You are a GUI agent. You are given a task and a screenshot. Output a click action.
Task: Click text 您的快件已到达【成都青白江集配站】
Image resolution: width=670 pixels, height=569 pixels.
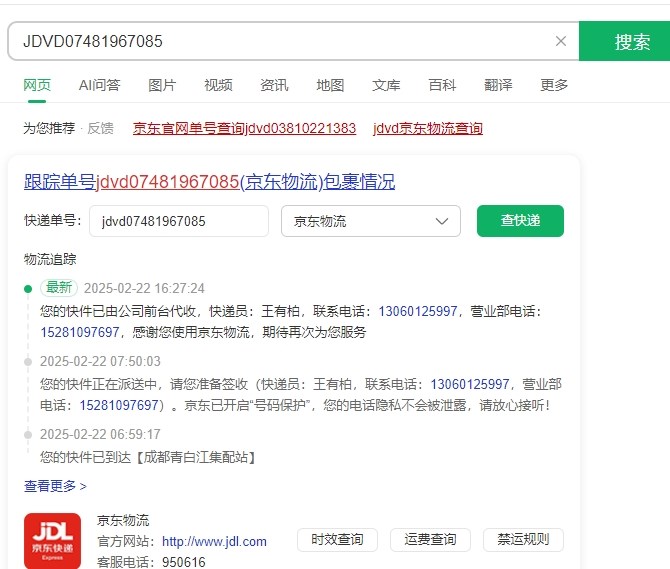[148, 457]
